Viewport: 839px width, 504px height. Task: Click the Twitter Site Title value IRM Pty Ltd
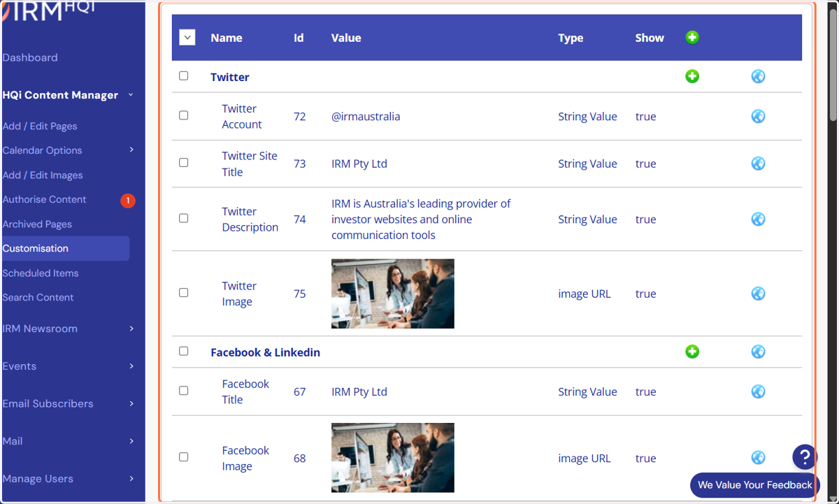[359, 164]
